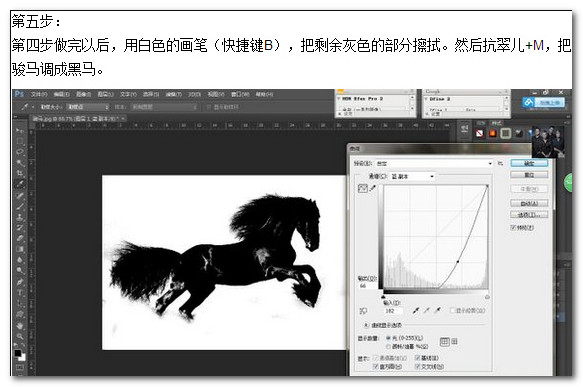Select the Crop tool in the toolbox

pyautogui.click(x=20, y=173)
